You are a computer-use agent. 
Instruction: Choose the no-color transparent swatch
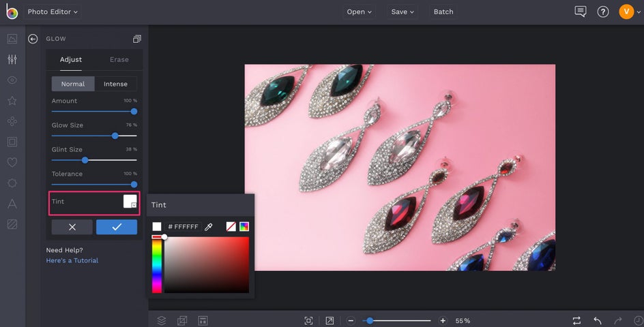point(231,226)
